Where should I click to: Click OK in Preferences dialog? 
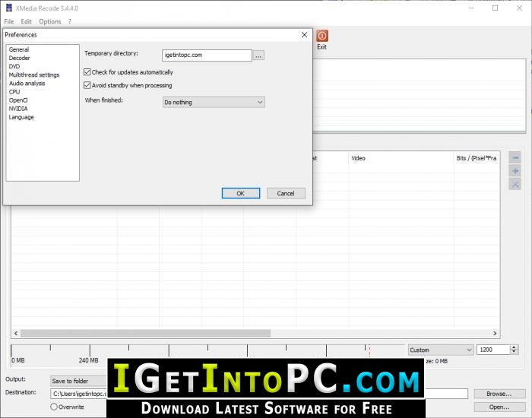click(x=241, y=193)
